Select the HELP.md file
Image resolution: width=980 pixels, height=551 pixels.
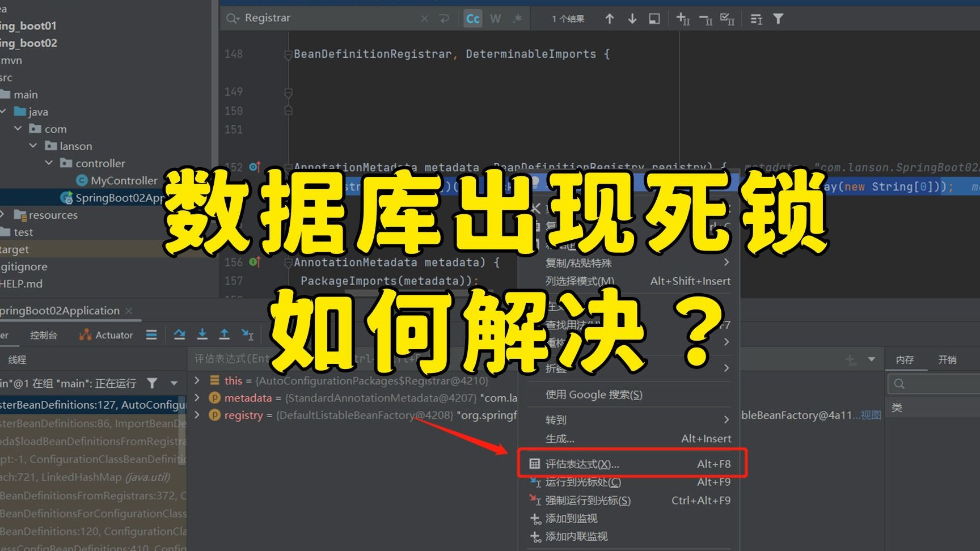pos(21,283)
